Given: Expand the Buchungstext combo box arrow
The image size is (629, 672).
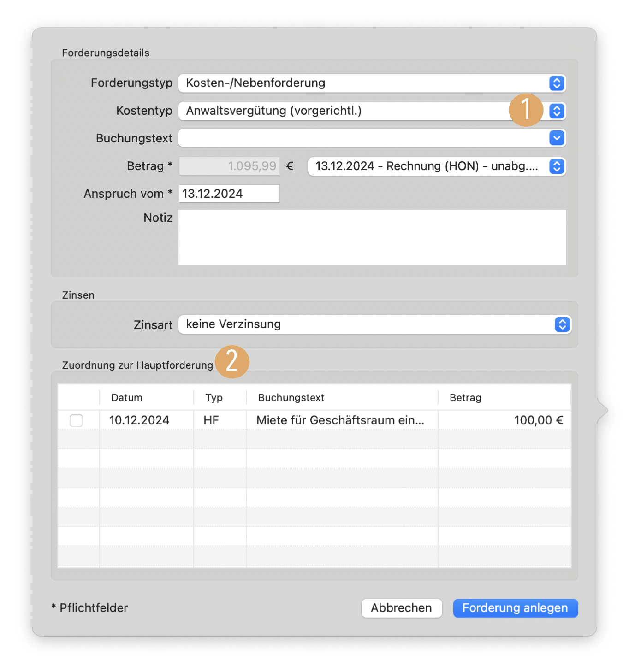Looking at the screenshot, I should coord(557,138).
